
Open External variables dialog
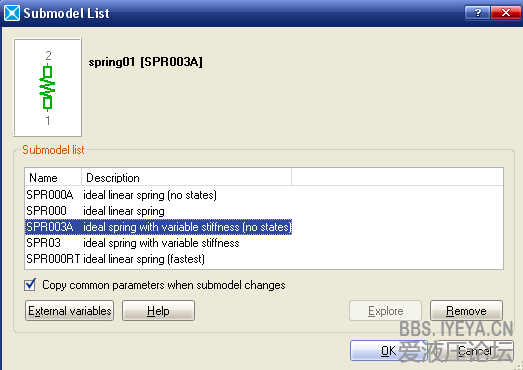[69, 311]
